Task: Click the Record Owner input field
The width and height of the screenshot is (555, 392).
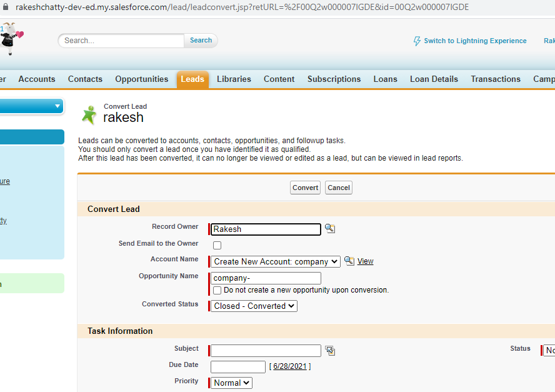Action: (266, 229)
